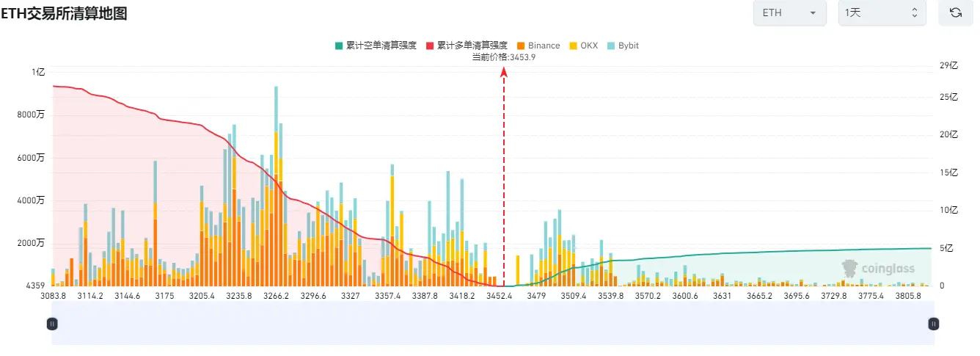Toggle the Bybit legend series

(x=623, y=46)
